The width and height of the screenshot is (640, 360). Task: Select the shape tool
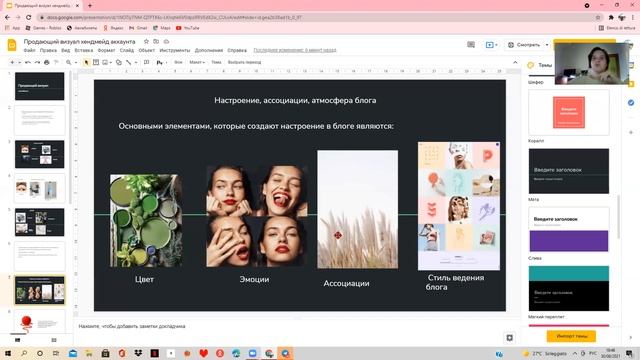coord(119,62)
